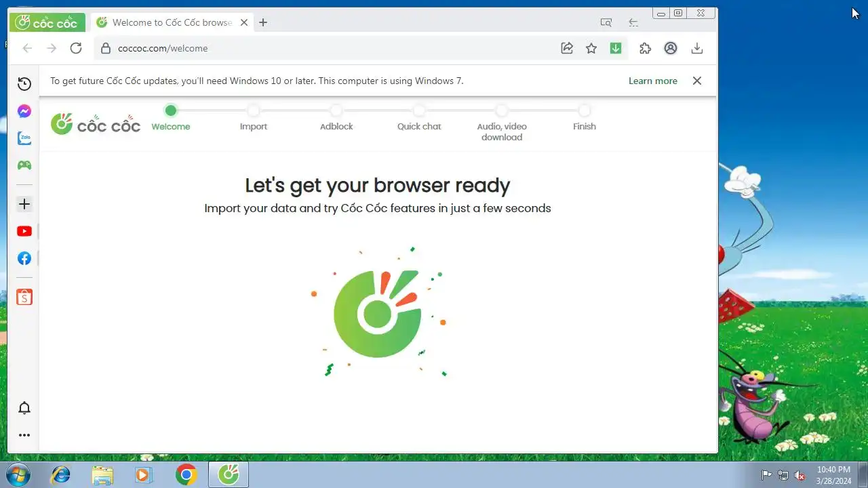Launch Internet Explorer from the taskbar
This screenshot has height=488, width=868.
pos(61,474)
